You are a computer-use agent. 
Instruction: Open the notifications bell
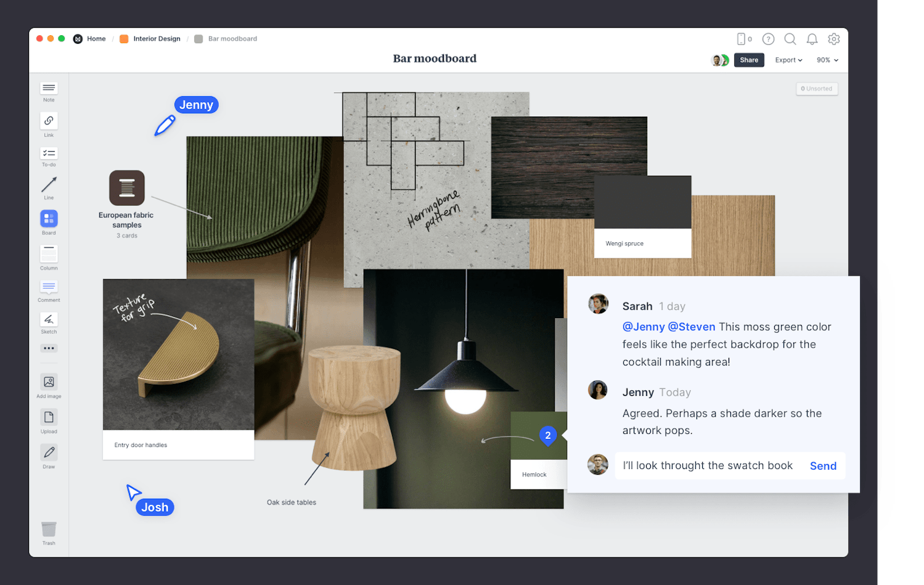(x=812, y=38)
